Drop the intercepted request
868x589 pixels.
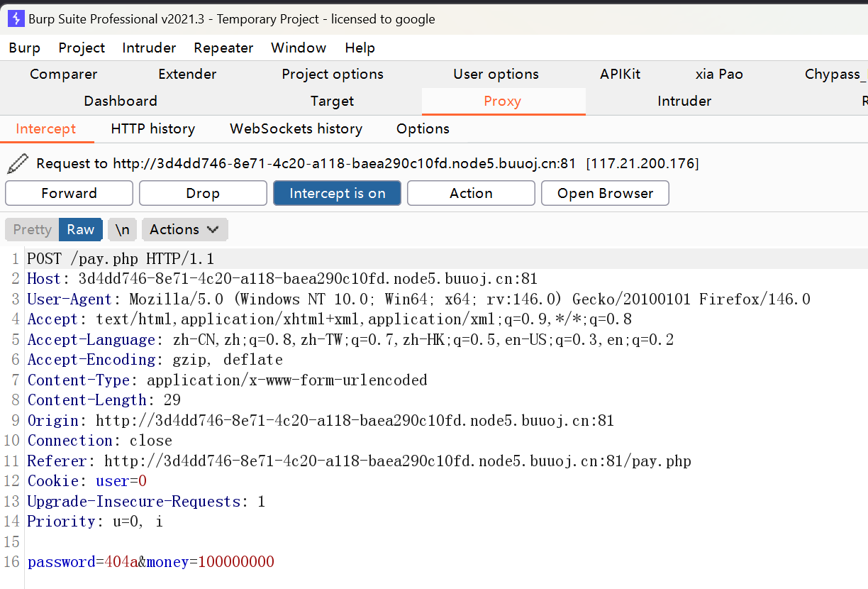tap(203, 193)
